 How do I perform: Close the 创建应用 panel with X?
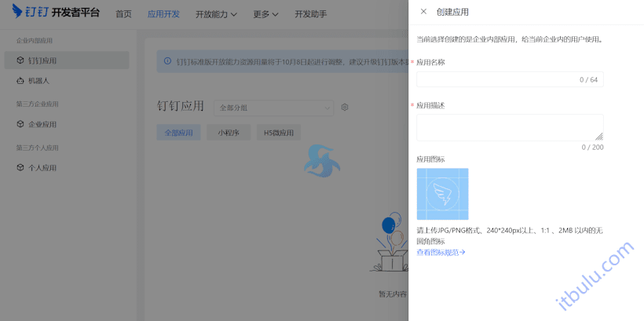point(423,12)
